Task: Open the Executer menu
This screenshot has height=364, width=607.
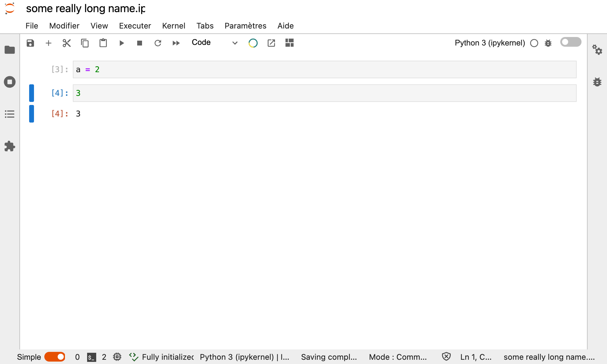Action: [135, 26]
